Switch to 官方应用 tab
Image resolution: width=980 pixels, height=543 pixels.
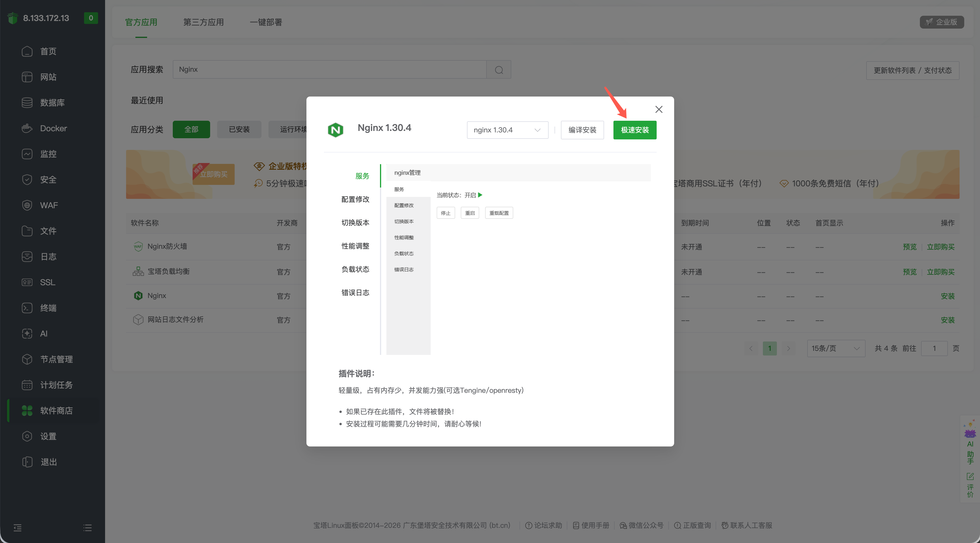[141, 22]
